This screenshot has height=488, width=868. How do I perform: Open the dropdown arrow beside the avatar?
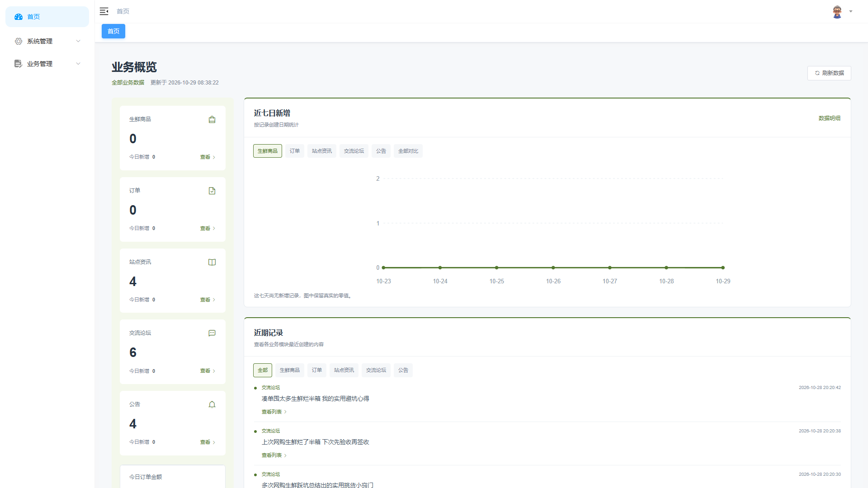[851, 12]
